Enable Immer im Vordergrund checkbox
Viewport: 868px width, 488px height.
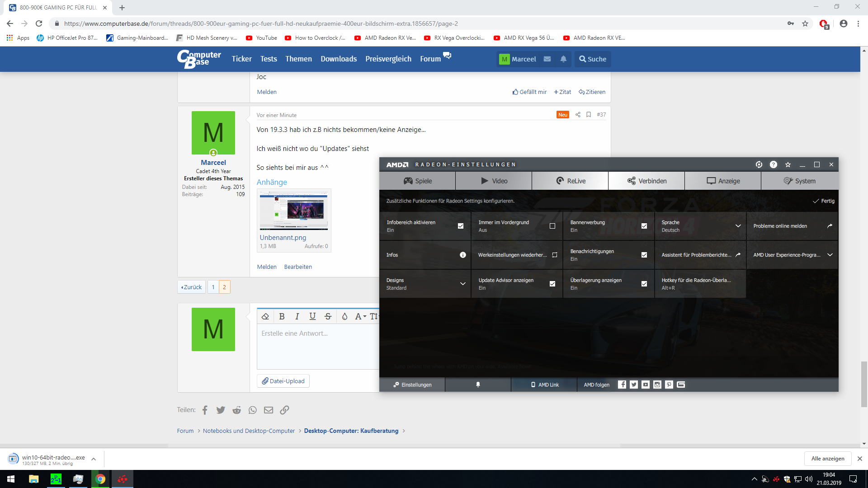tap(552, 226)
